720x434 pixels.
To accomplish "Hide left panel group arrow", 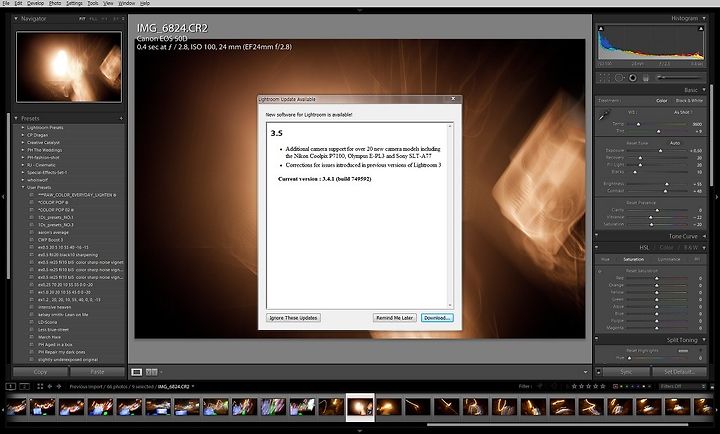I will click(x=3, y=197).
